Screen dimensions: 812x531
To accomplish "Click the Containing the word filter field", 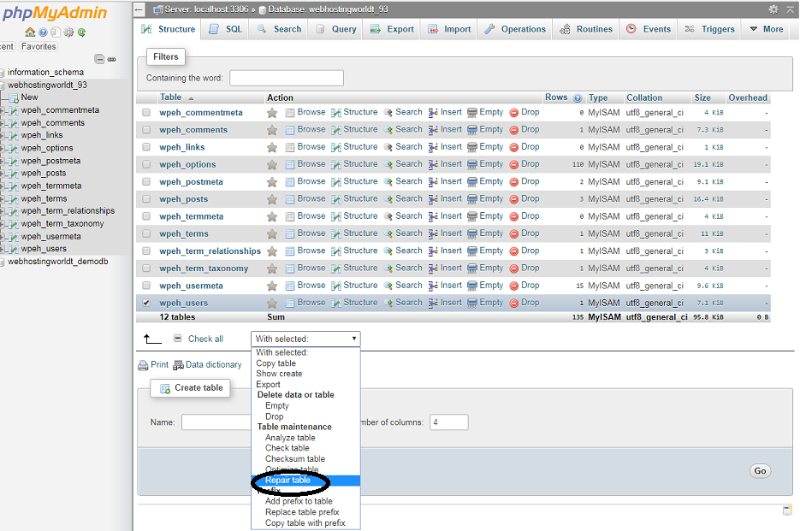I will pyautogui.click(x=287, y=78).
